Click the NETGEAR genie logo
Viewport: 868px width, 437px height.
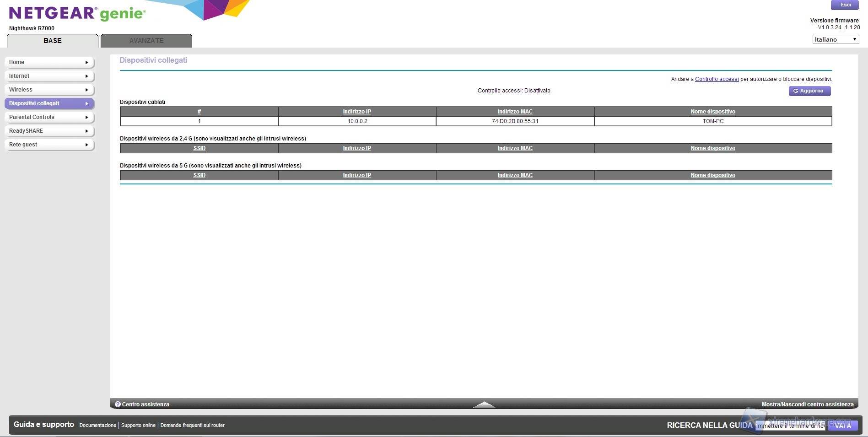77,13
